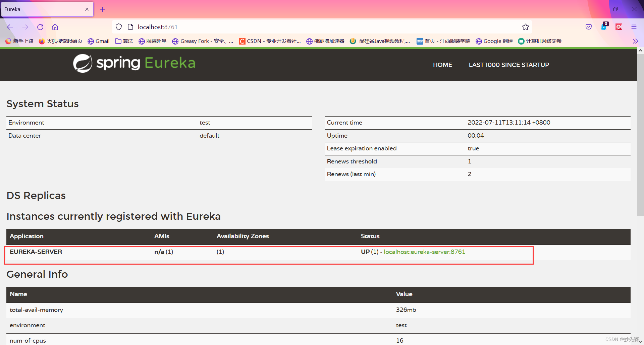Open the CSDN bookmark

pos(270,41)
